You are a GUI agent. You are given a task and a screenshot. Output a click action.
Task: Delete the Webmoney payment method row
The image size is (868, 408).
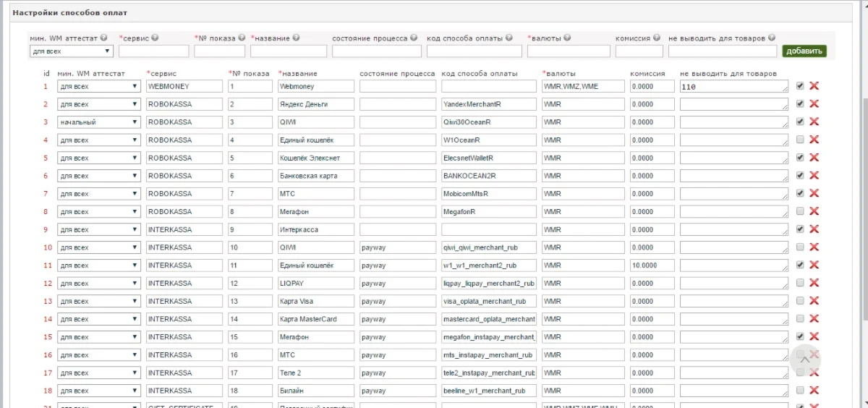[x=814, y=86]
